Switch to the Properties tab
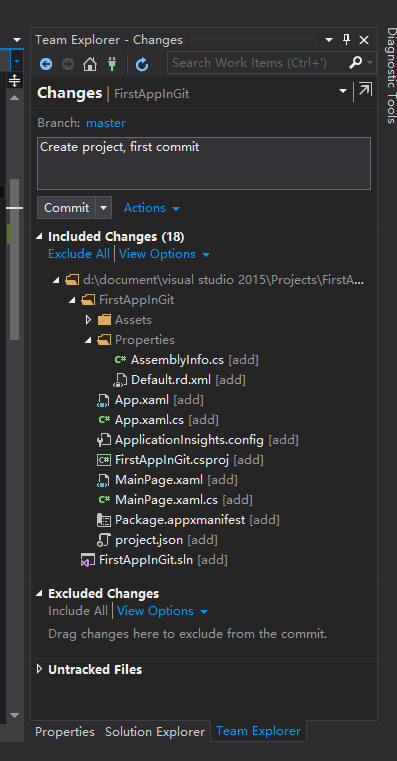Screen dimensions: 397x761 click(x=65, y=731)
